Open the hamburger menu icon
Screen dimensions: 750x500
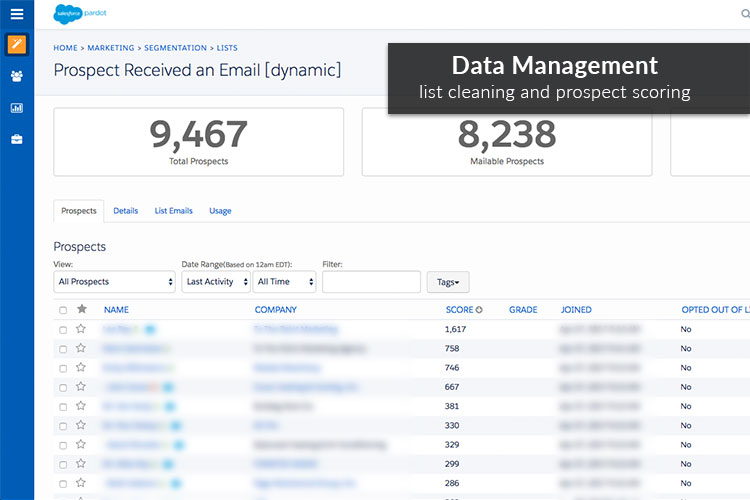pos(17,14)
